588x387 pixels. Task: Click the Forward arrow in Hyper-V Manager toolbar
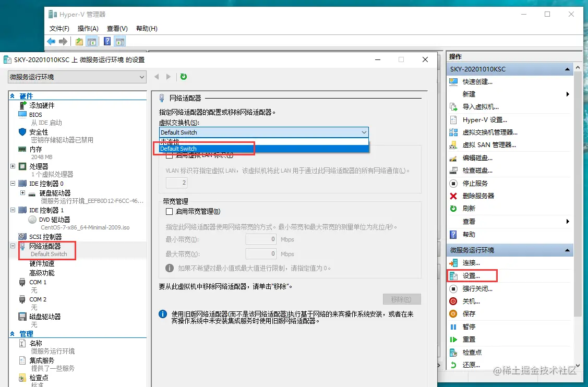63,41
